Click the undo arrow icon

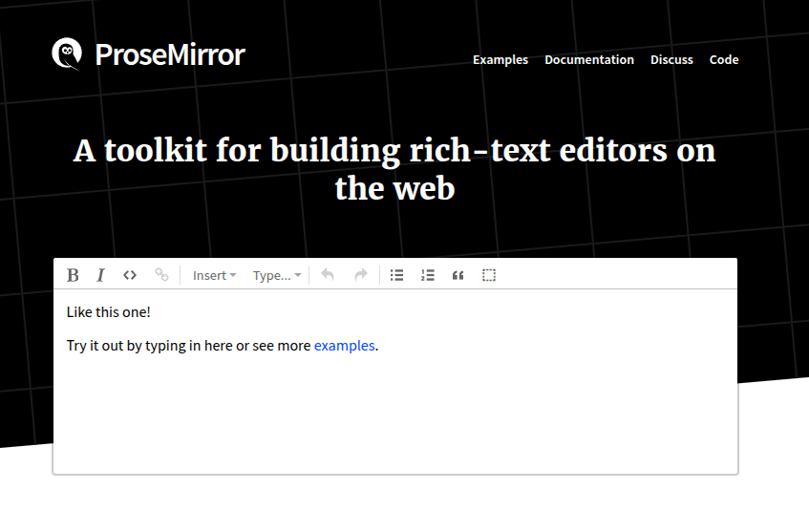click(x=328, y=274)
